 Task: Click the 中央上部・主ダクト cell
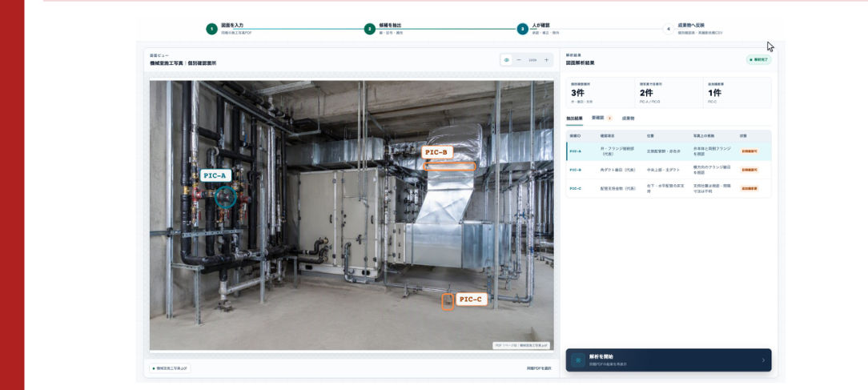[x=663, y=170]
